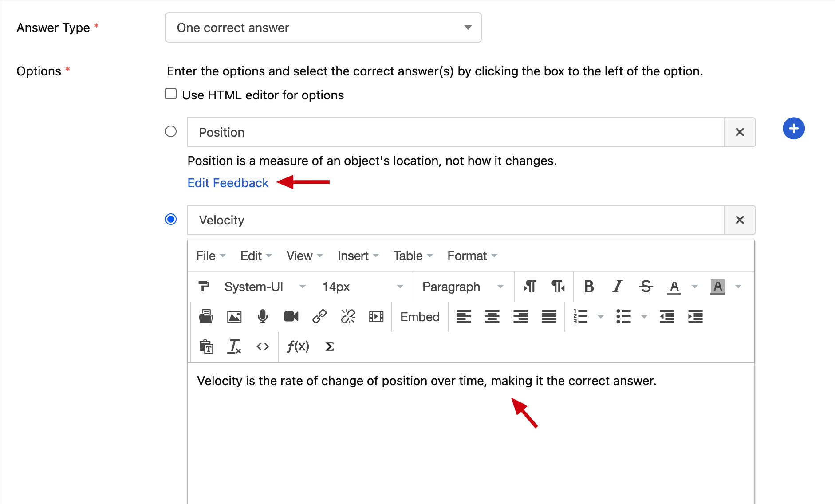
Task: Decrease indent
Action: point(667,316)
